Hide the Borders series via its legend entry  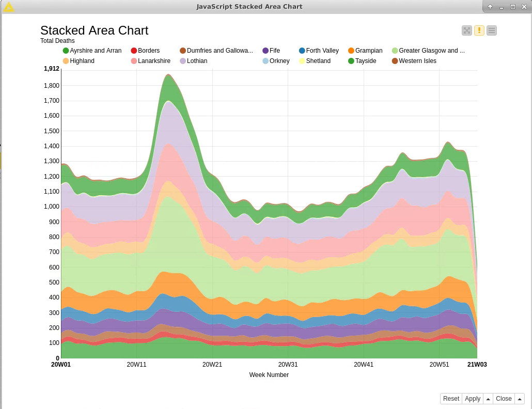point(149,51)
